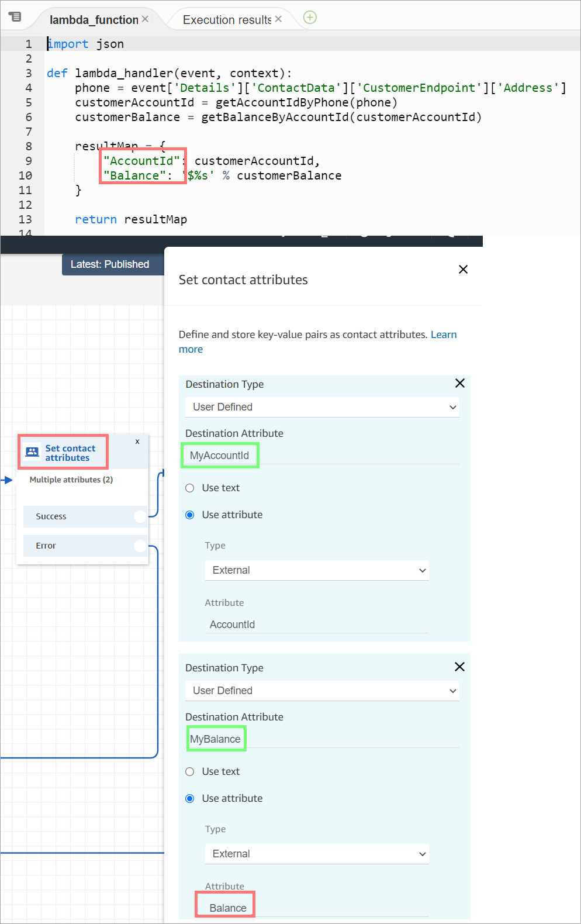581x924 pixels.
Task: Select Use text for MyBalance
Action: 190,772
